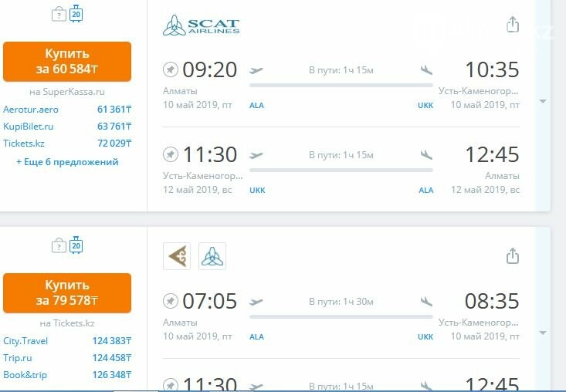
Task: Click the hand luggage question icon on first card
Action: pos(59,15)
